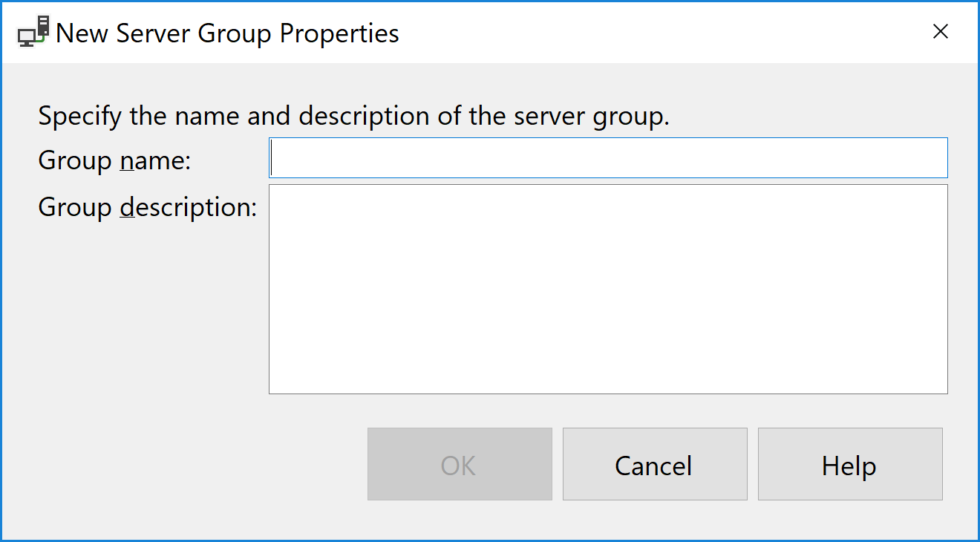Click the server group icon in title bar
Viewport: 980px width, 542px height.
click(33, 33)
